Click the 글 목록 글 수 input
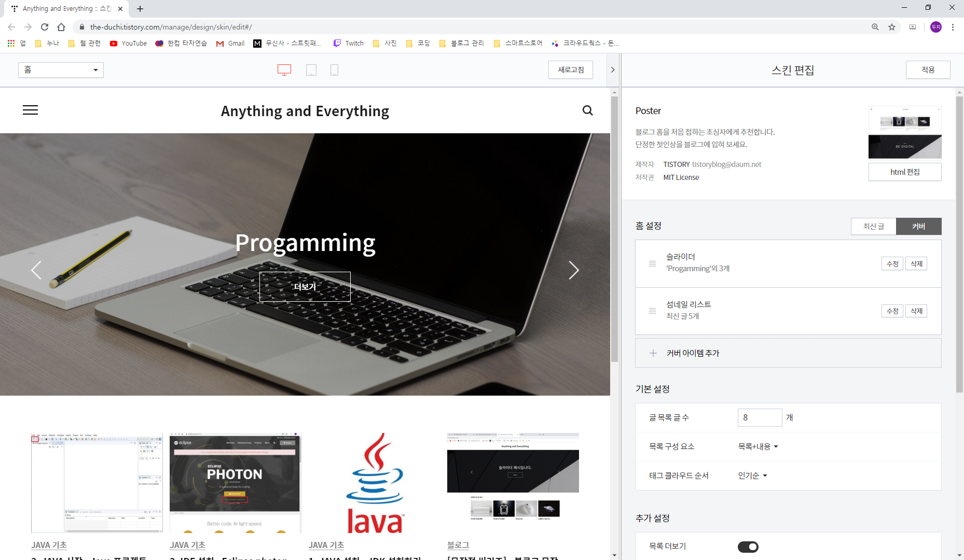964x560 pixels. [x=760, y=417]
